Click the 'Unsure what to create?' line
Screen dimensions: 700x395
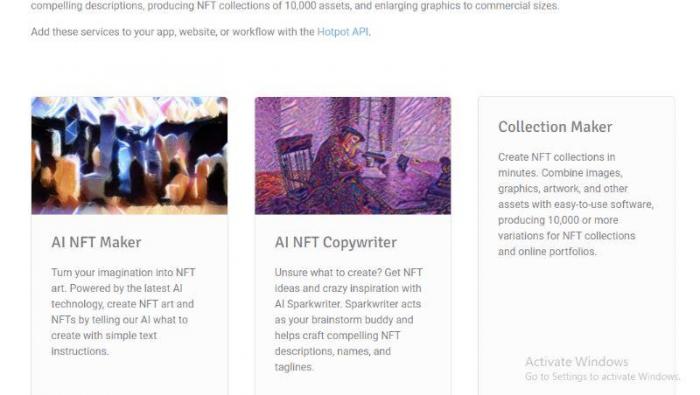(349, 272)
